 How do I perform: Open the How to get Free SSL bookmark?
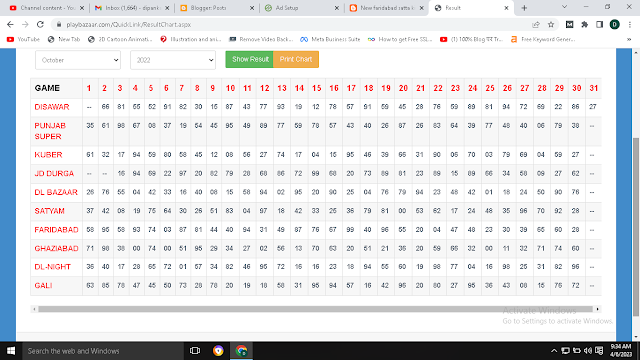click(x=400, y=39)
